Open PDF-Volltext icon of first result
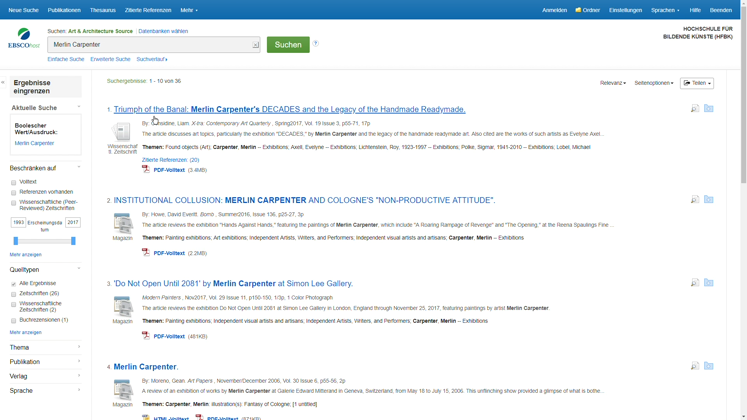747x420 pixels. [146, 170]
